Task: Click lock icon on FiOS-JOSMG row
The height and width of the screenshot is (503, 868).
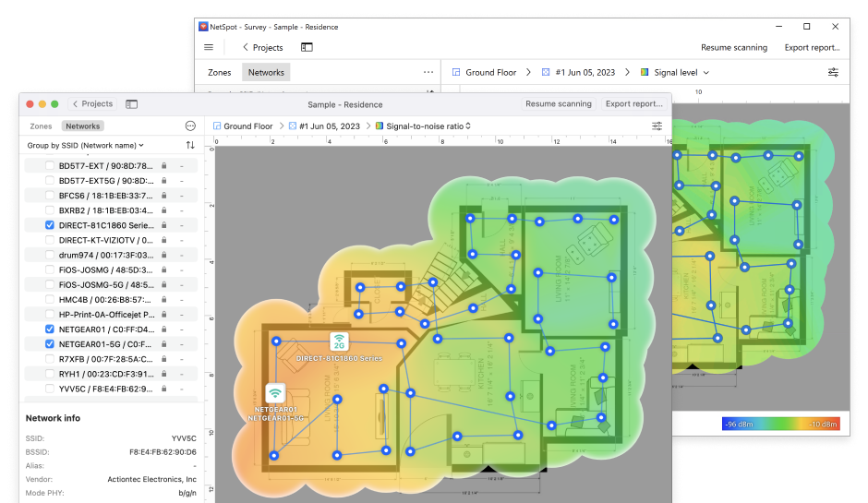Action: [163, 270]
